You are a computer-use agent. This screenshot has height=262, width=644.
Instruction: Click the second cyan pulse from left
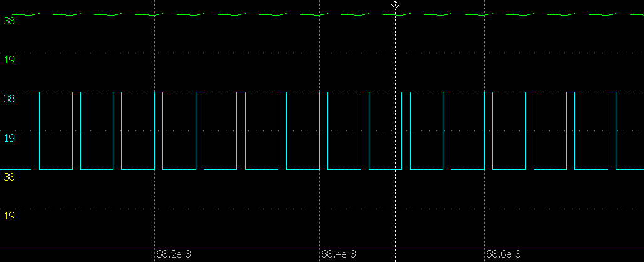point(77,92)
